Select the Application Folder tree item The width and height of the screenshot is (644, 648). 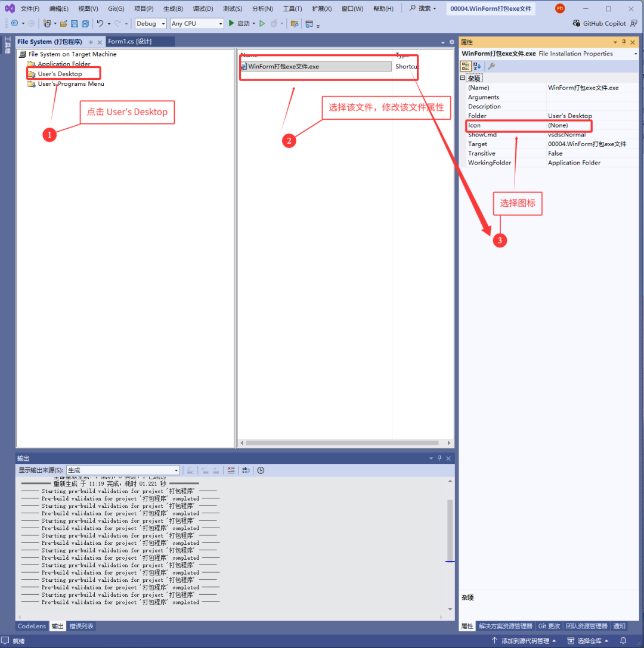pyautogui.click(x=64, y=64)
